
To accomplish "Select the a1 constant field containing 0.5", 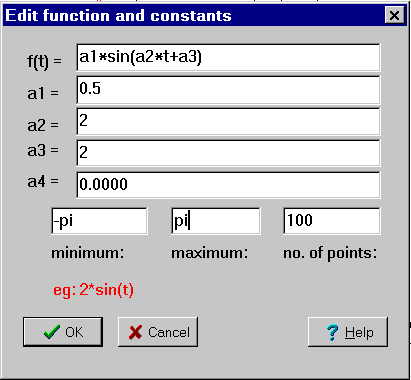I will click(228, 90).
